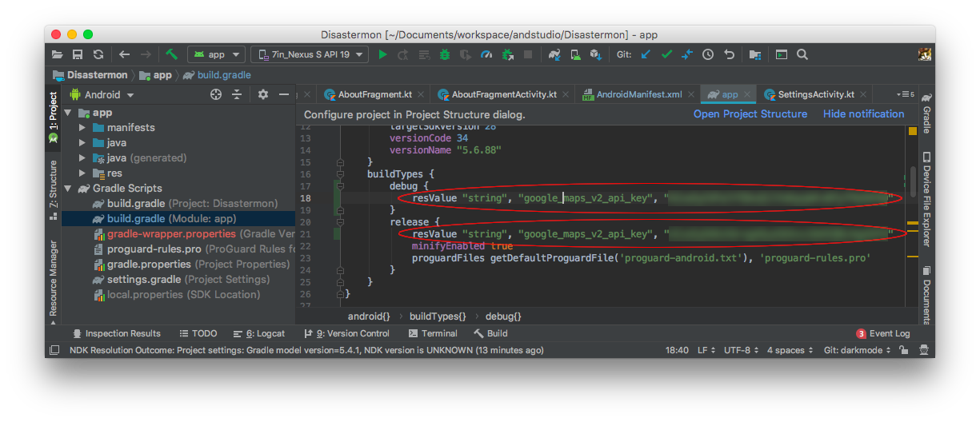
Task: Hide the project panel with minus icon
Action: point(283,94)
